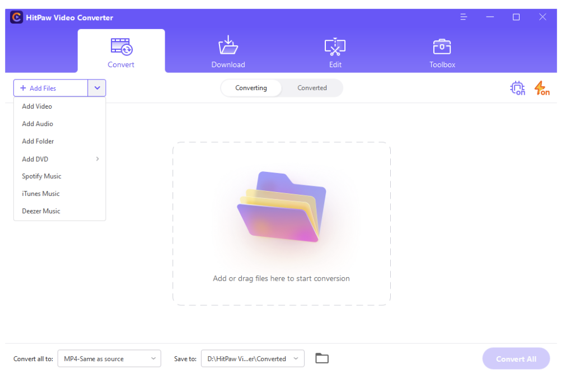Click the Convert All button

(x=516, y=359)
